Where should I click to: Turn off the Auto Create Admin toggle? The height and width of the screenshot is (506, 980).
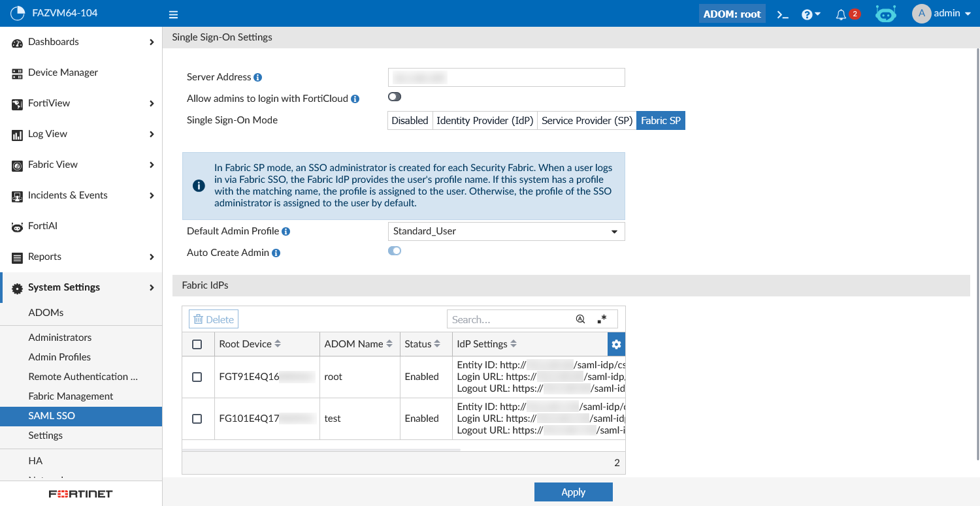coord(395,251)
